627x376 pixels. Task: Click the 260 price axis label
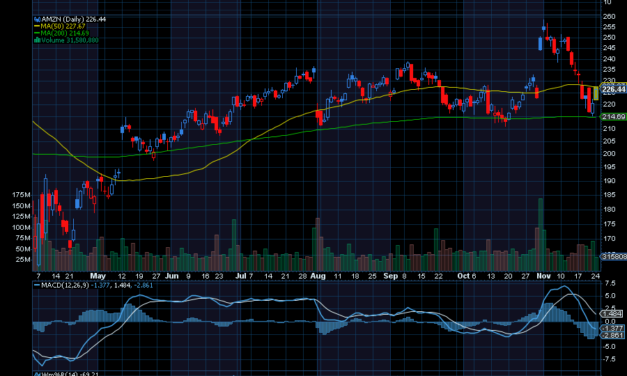(609, 16)
